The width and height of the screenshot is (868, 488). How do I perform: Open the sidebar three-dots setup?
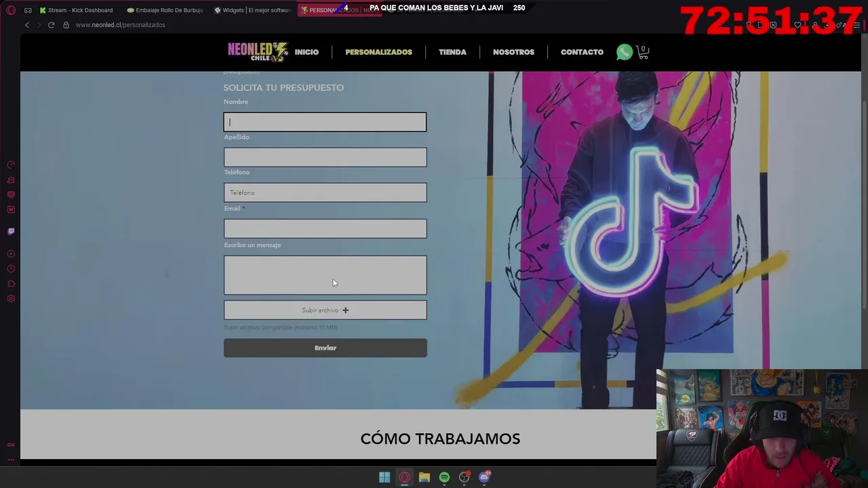[x=11, y=459]
